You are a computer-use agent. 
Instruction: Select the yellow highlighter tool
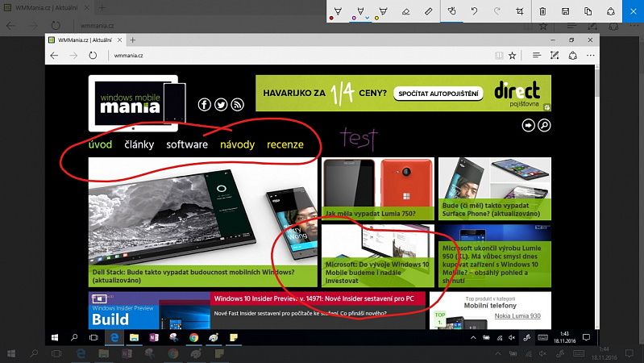[x=383, y=11]
